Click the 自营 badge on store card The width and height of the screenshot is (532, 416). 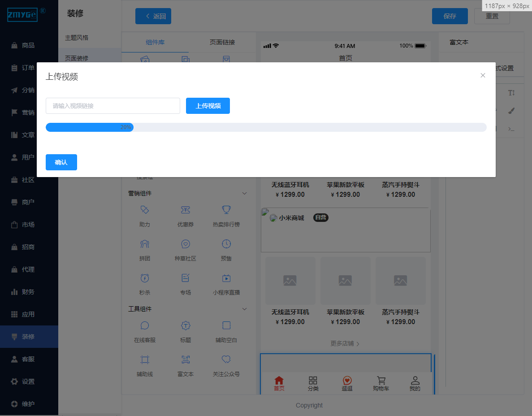[320, 217]
